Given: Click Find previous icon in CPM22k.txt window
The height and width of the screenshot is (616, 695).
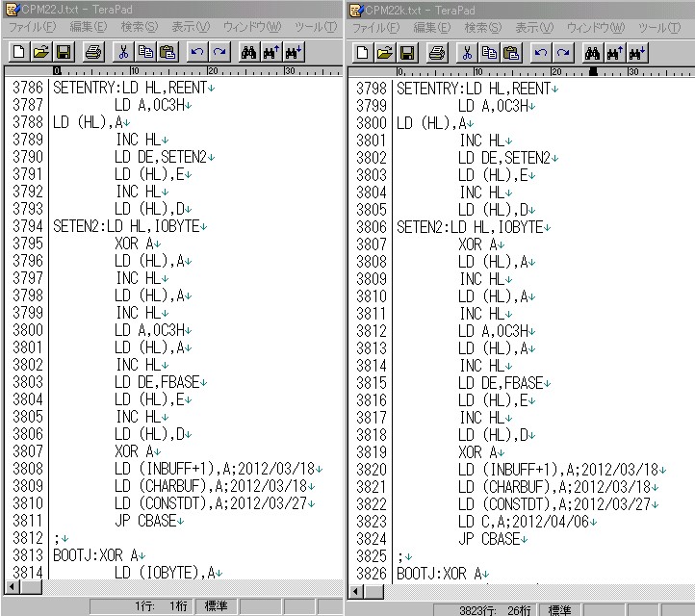Looking at the screenshot, I should (614, 53).
